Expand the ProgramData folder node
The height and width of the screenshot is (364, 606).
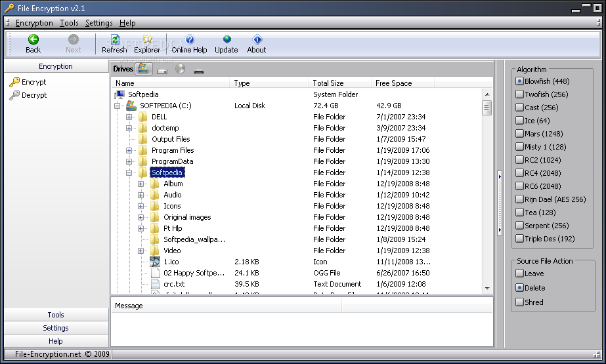point(129,162)
